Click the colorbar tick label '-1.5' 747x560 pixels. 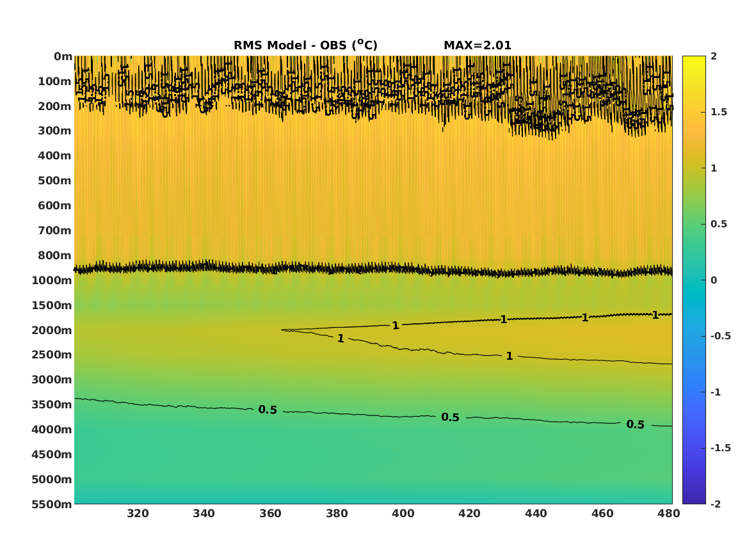point(721,448)
